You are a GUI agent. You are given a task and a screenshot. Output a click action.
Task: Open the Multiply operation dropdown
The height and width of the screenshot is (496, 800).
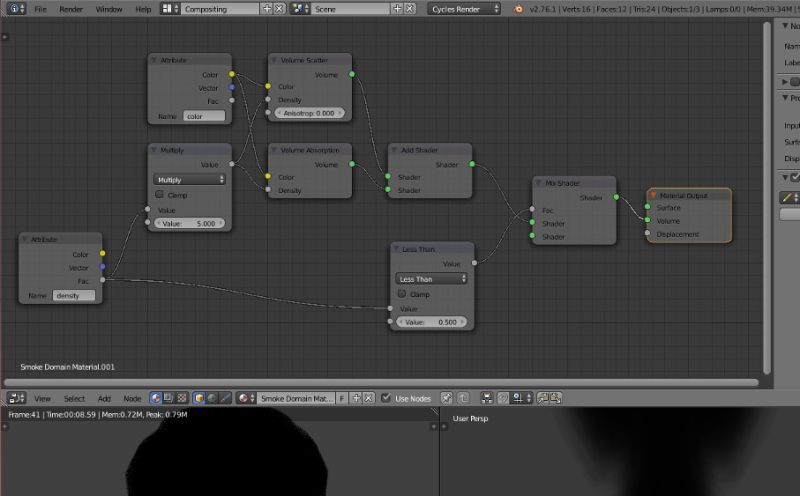tap(189, 180)
